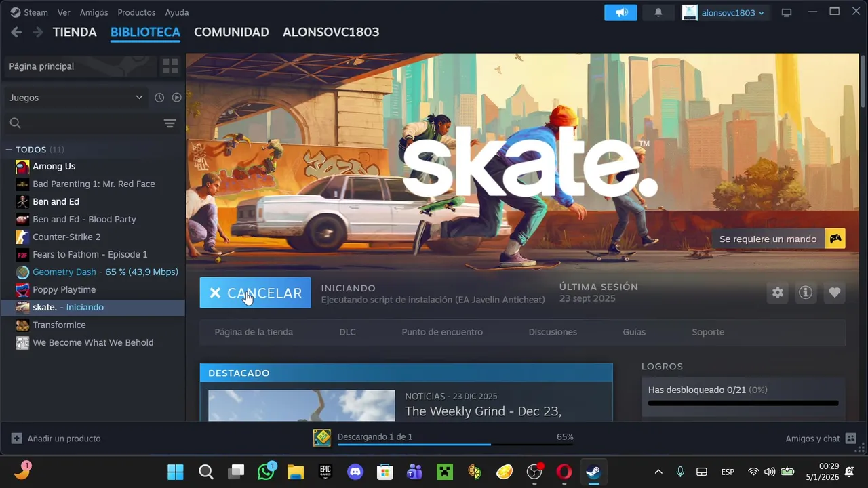Open Discord from the taskbar
This screenshot has height=488, width=868.
point(355,472)
